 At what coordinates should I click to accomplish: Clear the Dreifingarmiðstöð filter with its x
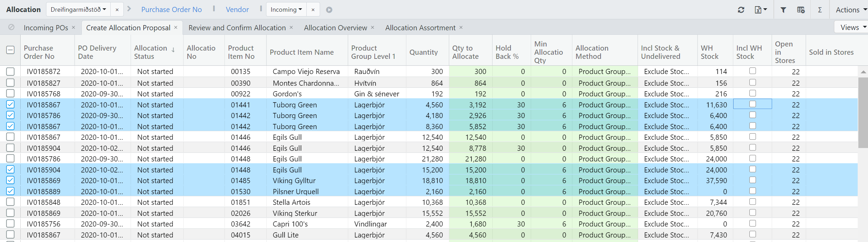tap(117, 10)
